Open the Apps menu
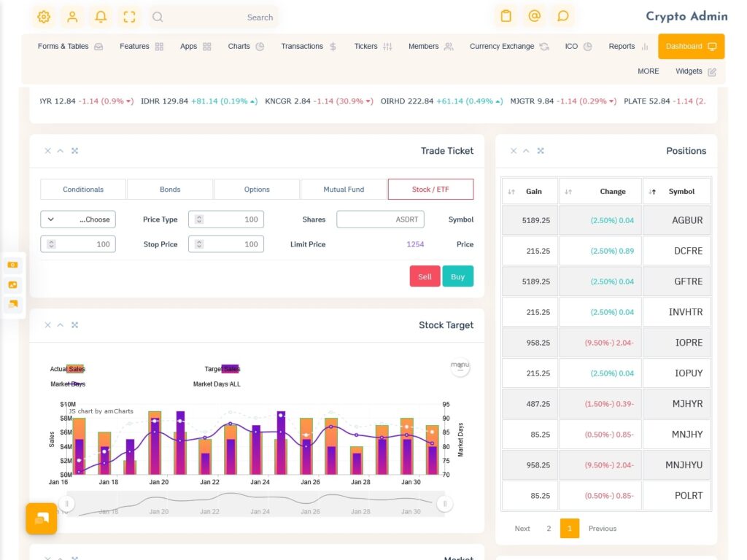Image resolution: width=747 pixels, height=560 pixels. 196,46
